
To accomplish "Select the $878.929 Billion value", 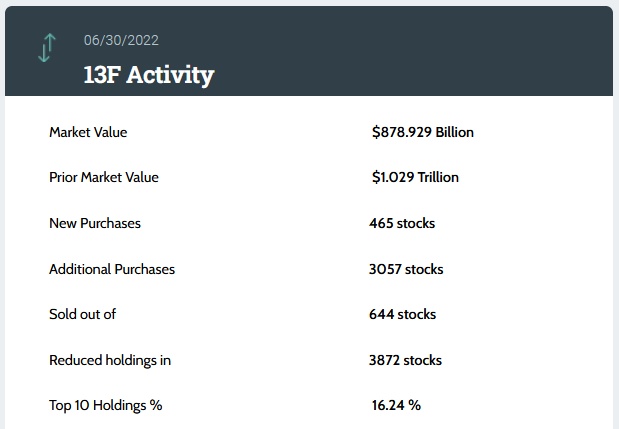I will [422, 132].
